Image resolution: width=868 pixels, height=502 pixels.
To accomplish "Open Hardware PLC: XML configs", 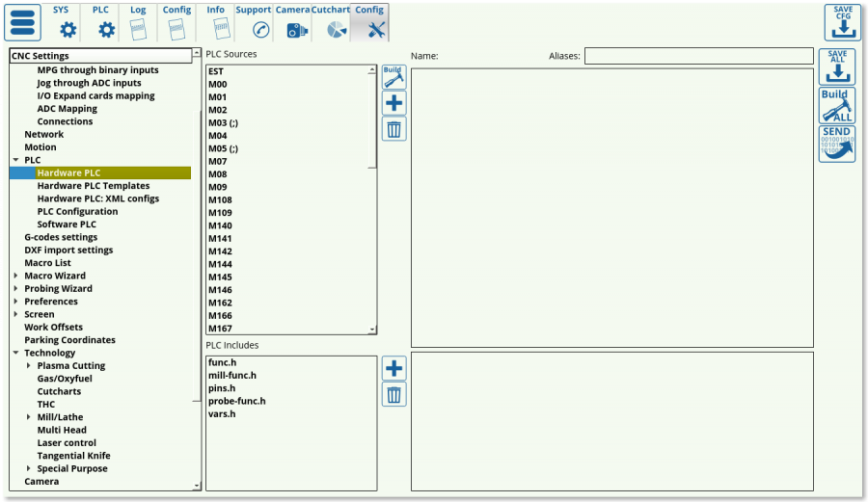I will 98,198.
